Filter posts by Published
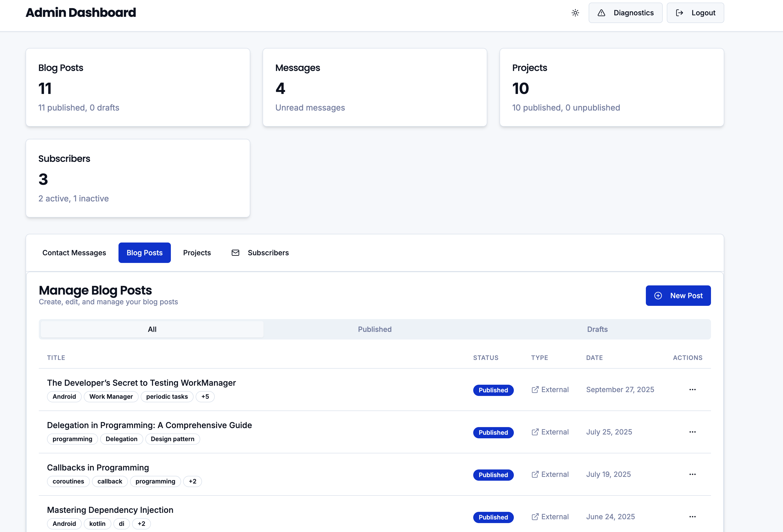Viewport: 783px width, 532px height. 375,329
